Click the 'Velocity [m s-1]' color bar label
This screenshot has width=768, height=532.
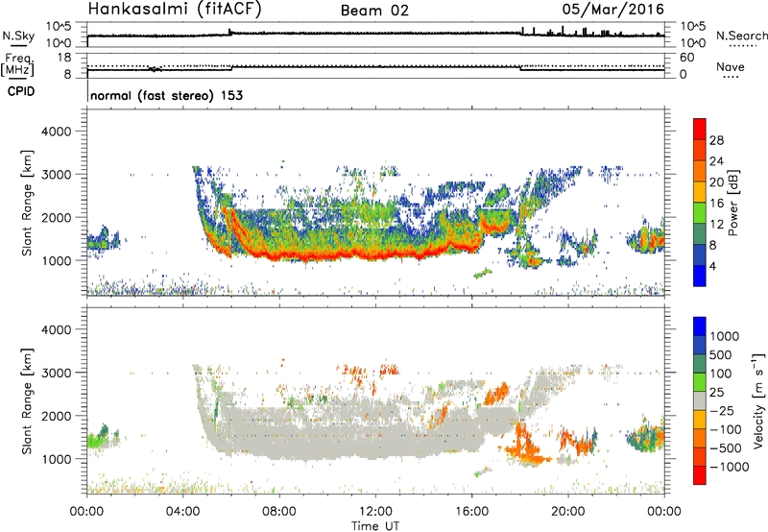758,400
